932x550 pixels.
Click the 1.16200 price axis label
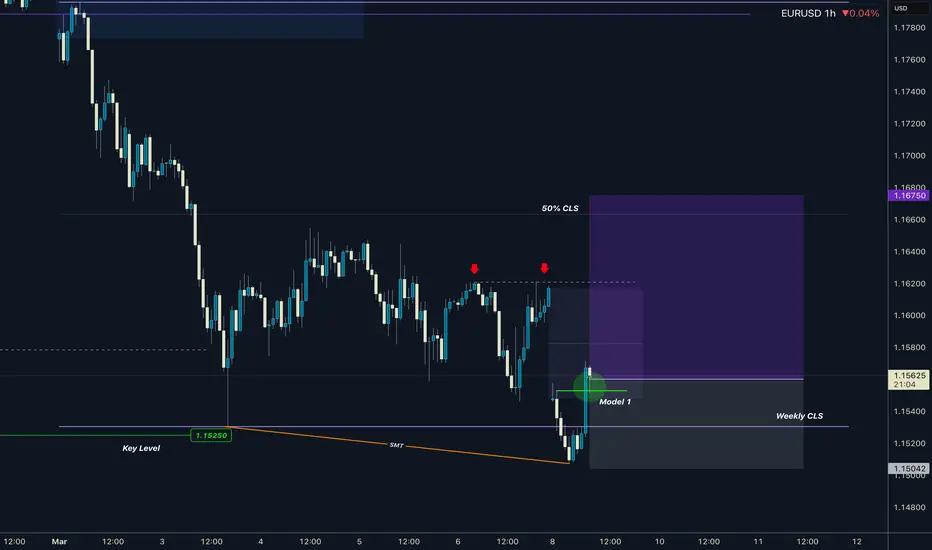pyautogui.click(x=909, y=284)
